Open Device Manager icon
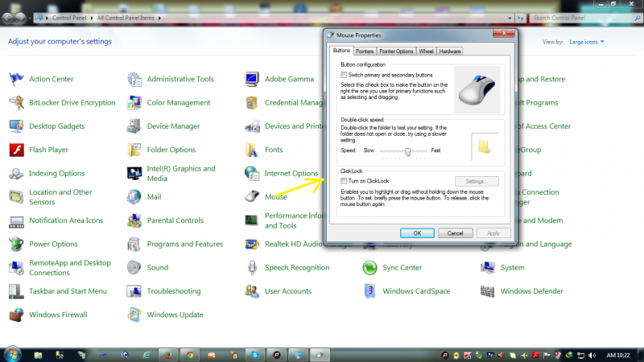This screenshot has width=644, height=362. pyautogui.click(x=134, y=126)
